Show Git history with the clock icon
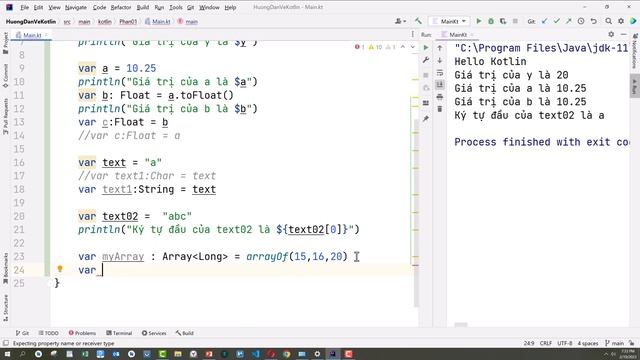 point(581,21)
